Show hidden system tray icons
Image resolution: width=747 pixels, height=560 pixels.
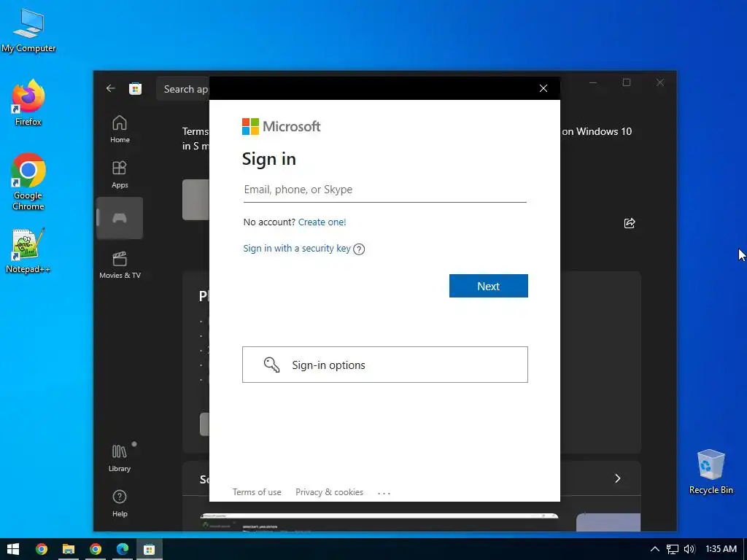pos(655,550)
